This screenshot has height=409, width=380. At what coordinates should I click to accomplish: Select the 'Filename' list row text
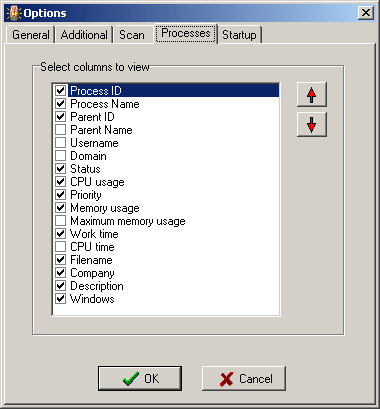91,260
